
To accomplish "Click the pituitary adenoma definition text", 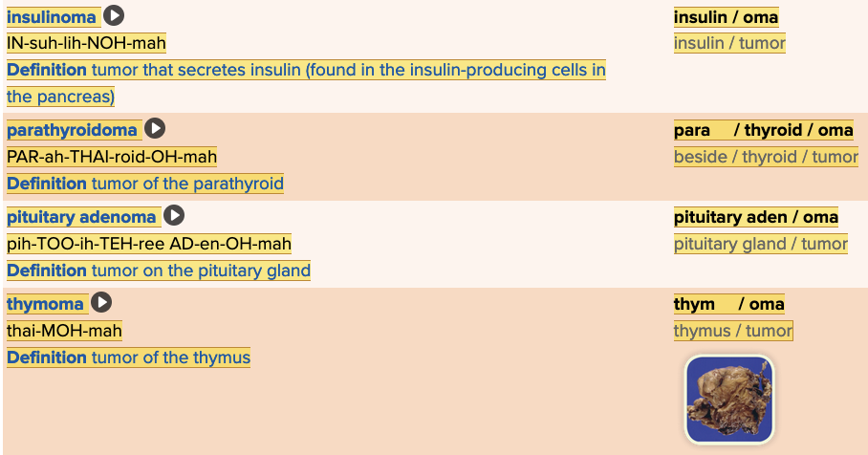I will point(159,271).
